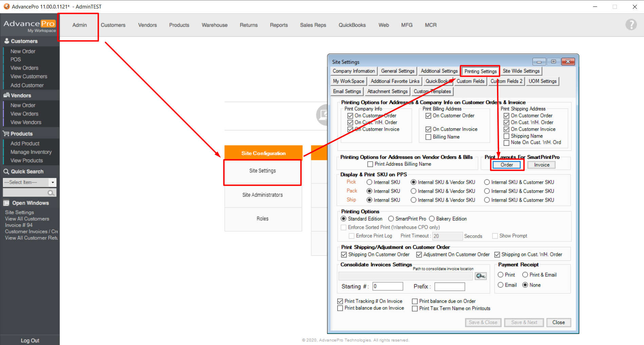Image resolution: width=644 pixels, height=345 pixels.
Task: Click the Starting # input field
Action: [388, 286]
